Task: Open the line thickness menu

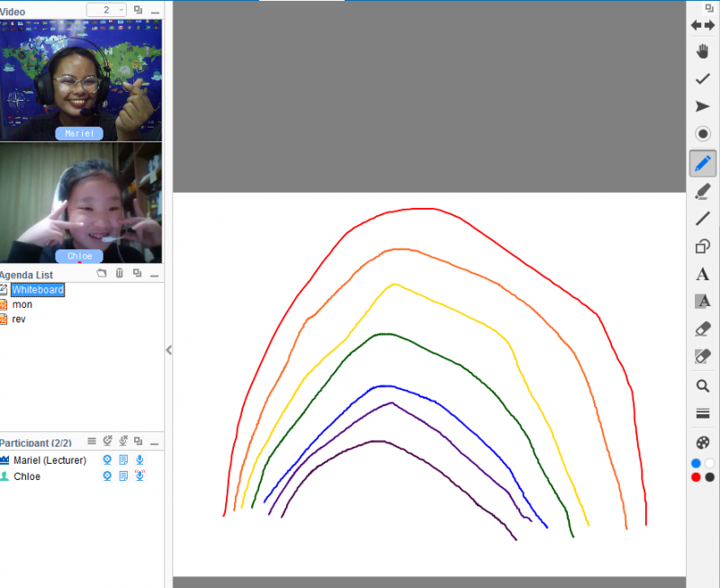Action: [x=703, y=413]
